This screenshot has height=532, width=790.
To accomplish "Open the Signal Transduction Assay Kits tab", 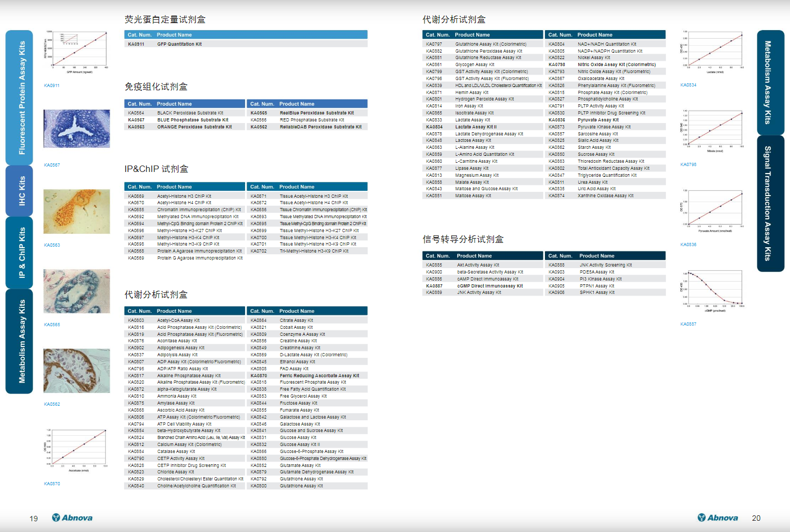I will pyautogui.click(x=770, y=203).
